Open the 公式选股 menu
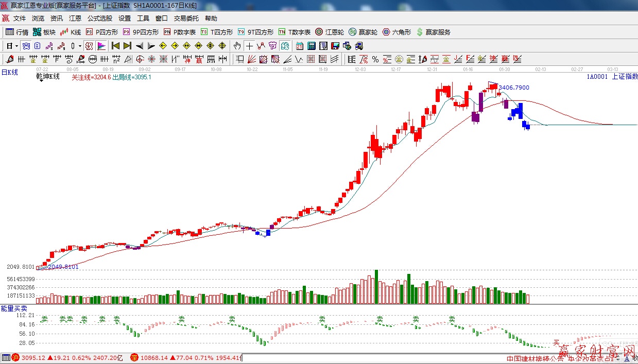Viewport: 638px width, 364px height. [99, 18]
